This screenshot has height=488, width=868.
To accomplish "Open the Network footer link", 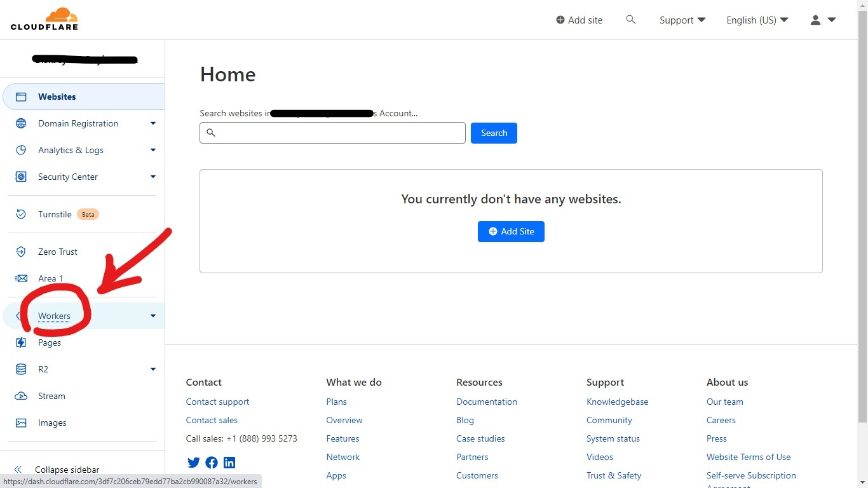I will pos(343,457).
